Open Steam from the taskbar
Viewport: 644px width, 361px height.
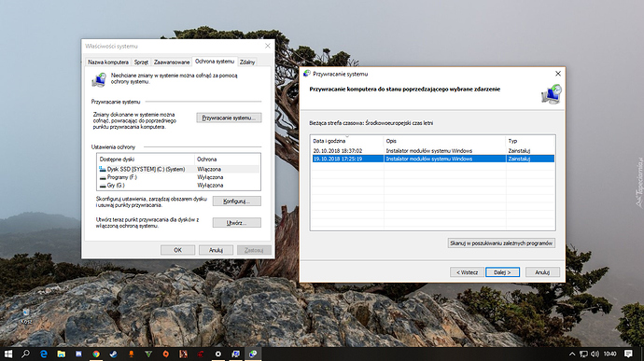click(x=113, y=354)
